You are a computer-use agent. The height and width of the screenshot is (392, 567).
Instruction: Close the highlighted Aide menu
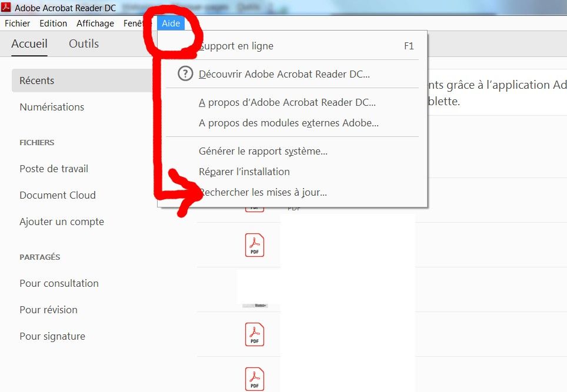171,24
